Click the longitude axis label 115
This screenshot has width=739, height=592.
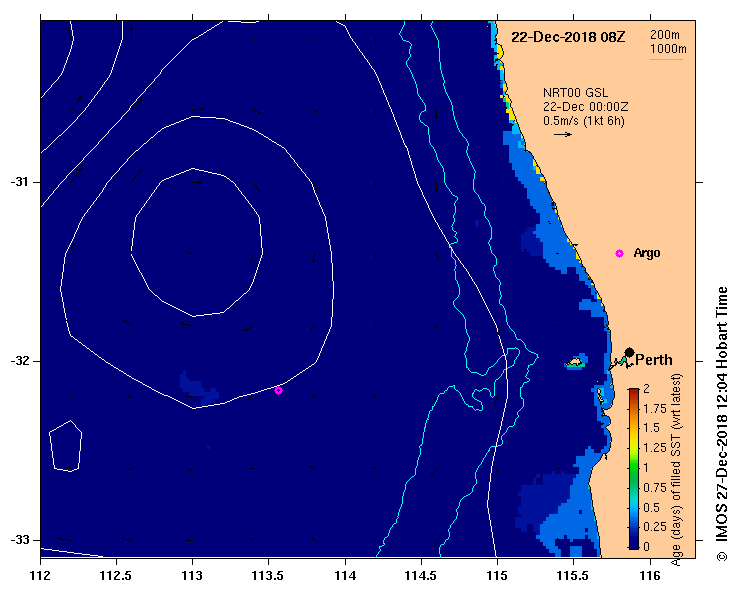click(497, 576)
